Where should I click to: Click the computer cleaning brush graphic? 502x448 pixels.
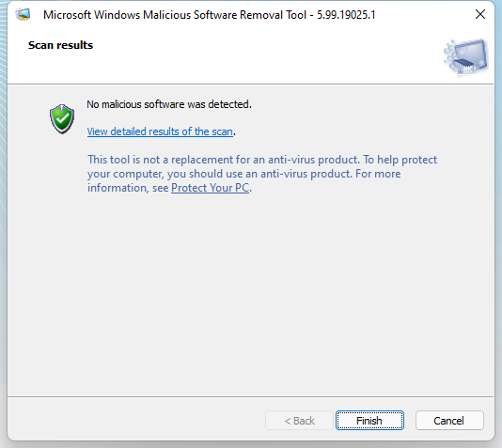(465, 57)
